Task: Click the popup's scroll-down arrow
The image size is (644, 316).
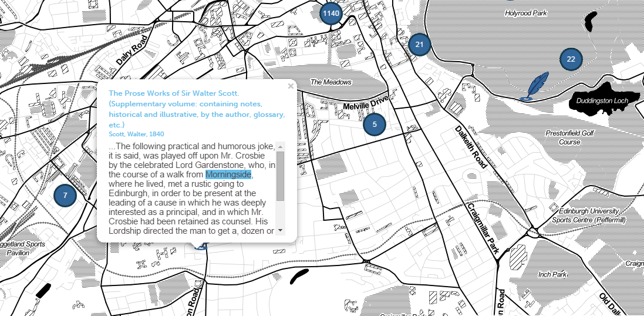Action: [x=280, y=230]
